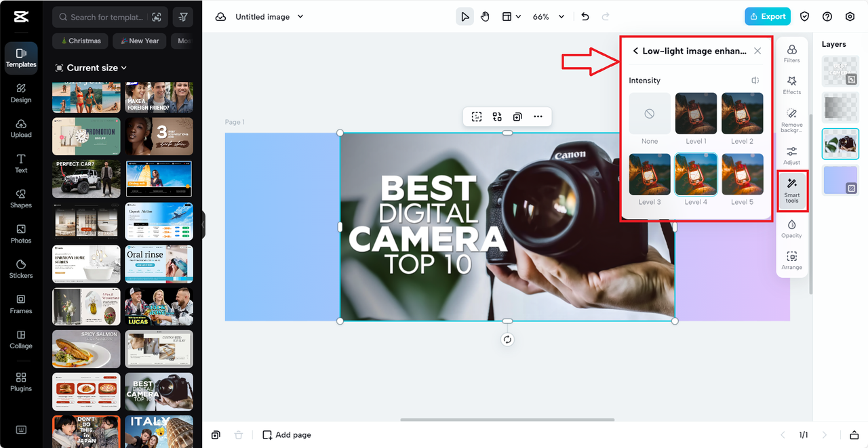This screenshot has height=448, width=868.
Task: Open the Photos sidebar tab
Action: tap(21, 234)
